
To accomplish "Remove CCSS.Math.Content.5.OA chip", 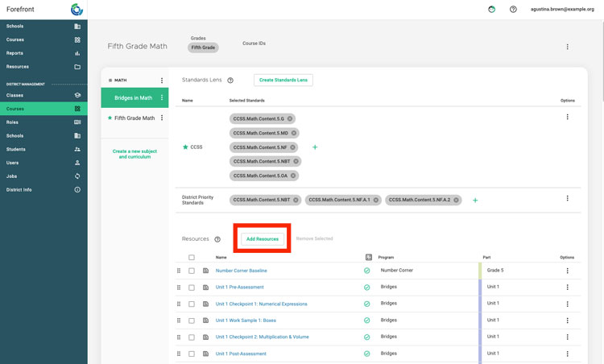I will pyautogui.click(x=293, y=176).
